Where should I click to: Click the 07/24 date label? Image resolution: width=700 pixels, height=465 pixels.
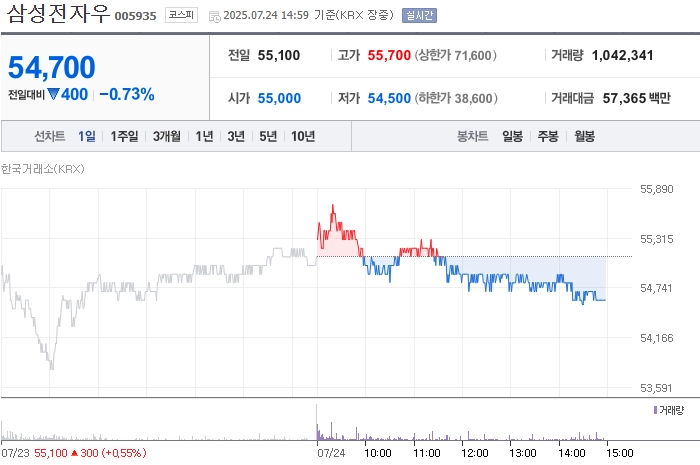coord(331,453)
